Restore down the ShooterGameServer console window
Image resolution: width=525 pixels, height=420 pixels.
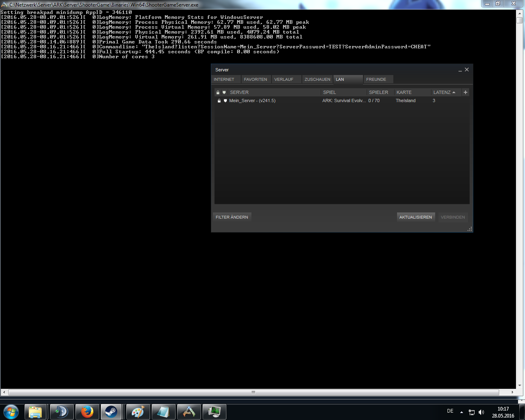click(x=498, y=4)
